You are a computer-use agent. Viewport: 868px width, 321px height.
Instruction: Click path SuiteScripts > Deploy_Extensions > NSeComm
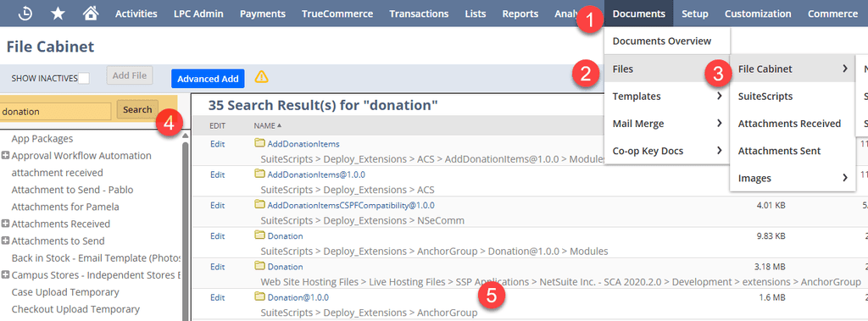coord(363,221)
